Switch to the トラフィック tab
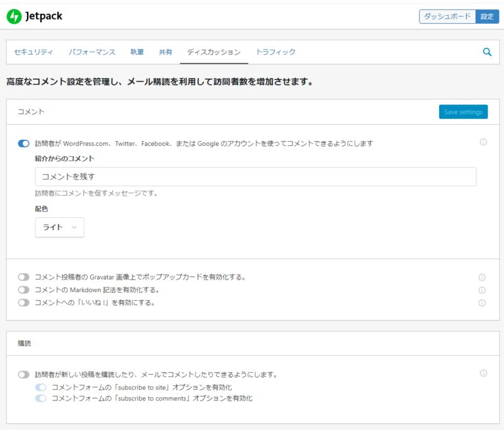 tap(275, 52)
